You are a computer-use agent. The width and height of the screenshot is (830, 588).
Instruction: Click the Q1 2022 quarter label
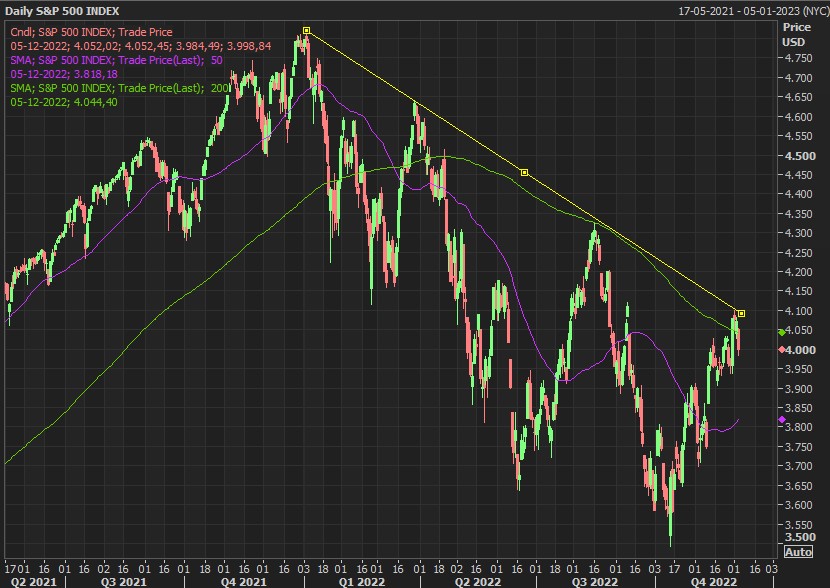tap(362, 582)
